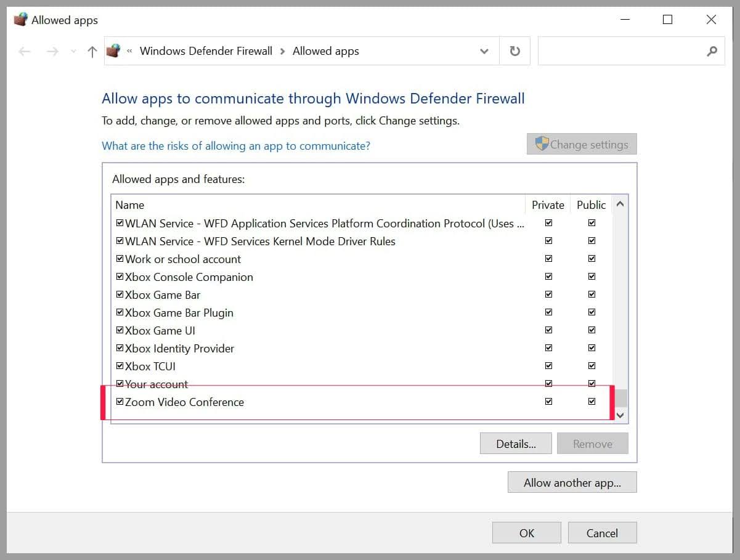Toggle Private for Xbox TCUI
This screenshot has height=560, width=740.
click(x=548, y=366)
